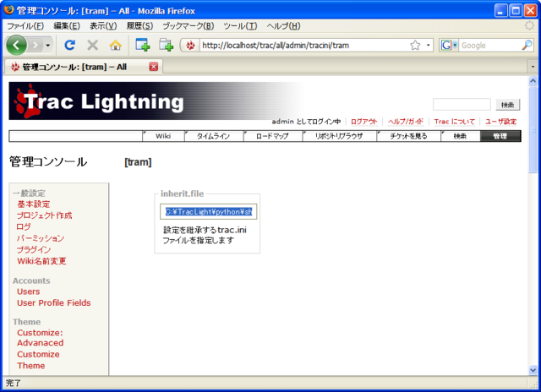
Task: Open the ユーザ設定 link
Action: (x=500, y=122)
